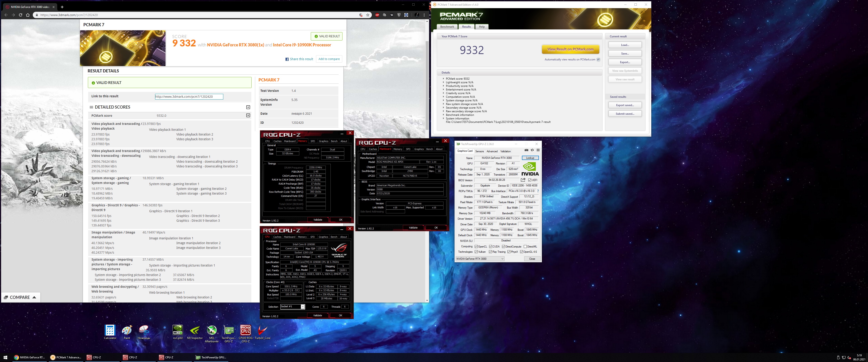
Task: Toggle Automatically view results on PCMark.com checkbox
Action: 598,59
